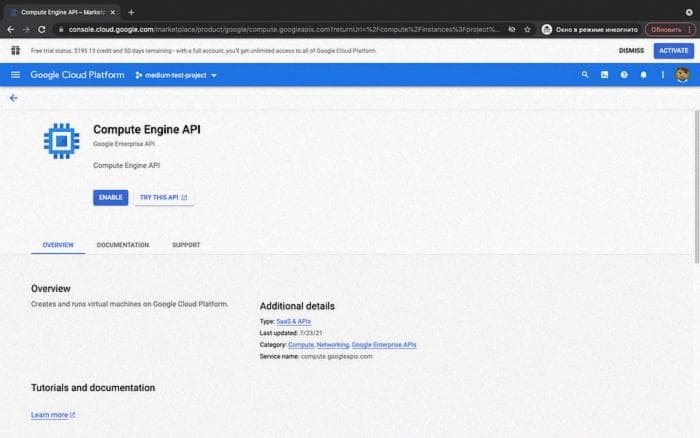This screenshot has height=438, width=700.
Task: Activate the full account
Action: (x=674, y=51)
